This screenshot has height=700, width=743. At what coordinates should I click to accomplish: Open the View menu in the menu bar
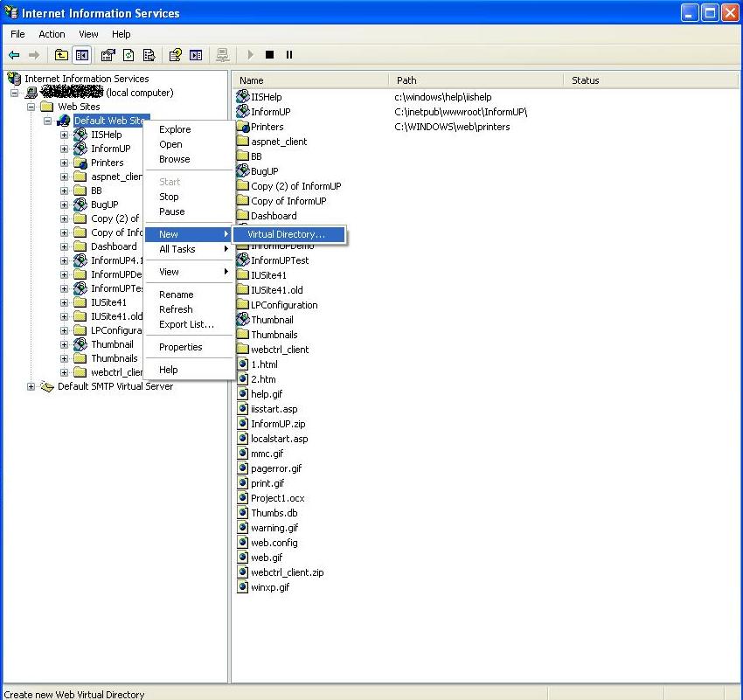(88, 34)
